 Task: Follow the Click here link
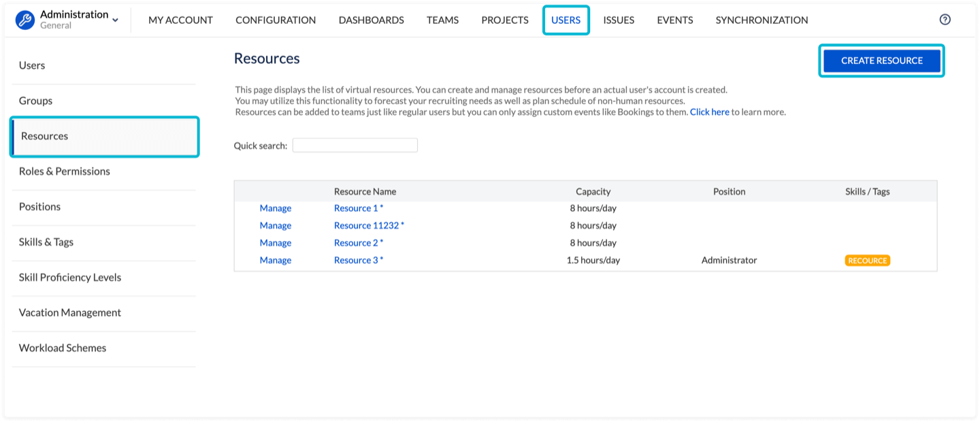[x=709, y=112]
